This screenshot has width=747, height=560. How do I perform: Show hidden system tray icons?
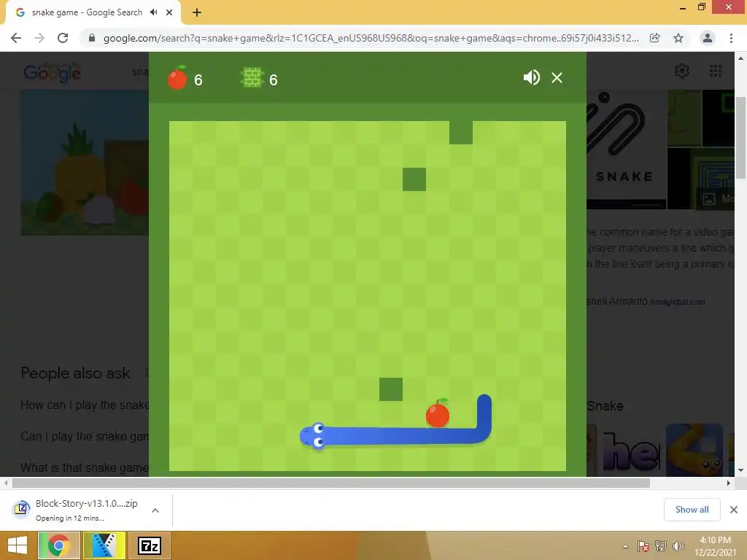coord(625,546)
